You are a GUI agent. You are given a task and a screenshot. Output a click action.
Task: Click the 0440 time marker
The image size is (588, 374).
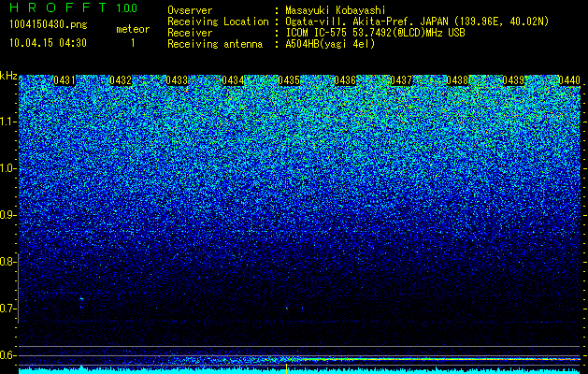[x=569, y=80]
